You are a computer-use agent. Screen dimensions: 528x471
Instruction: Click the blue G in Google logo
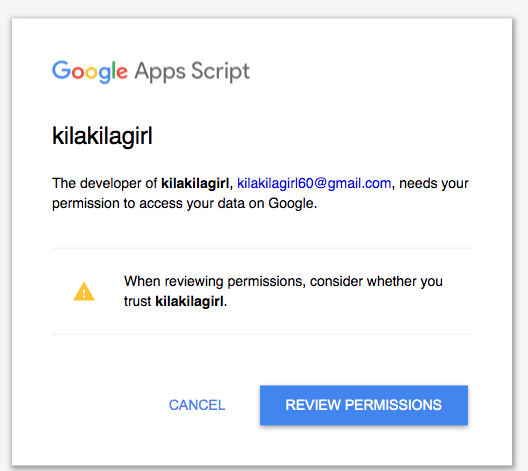pyautogui.click(x=61, y=70)
